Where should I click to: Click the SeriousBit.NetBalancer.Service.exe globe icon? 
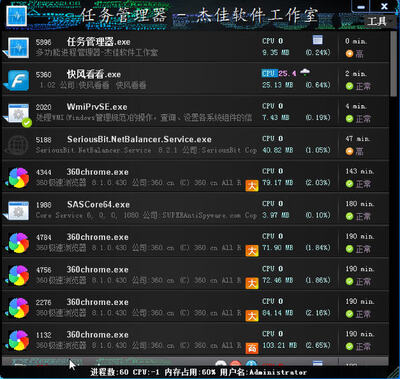click(x=18, y=145)
